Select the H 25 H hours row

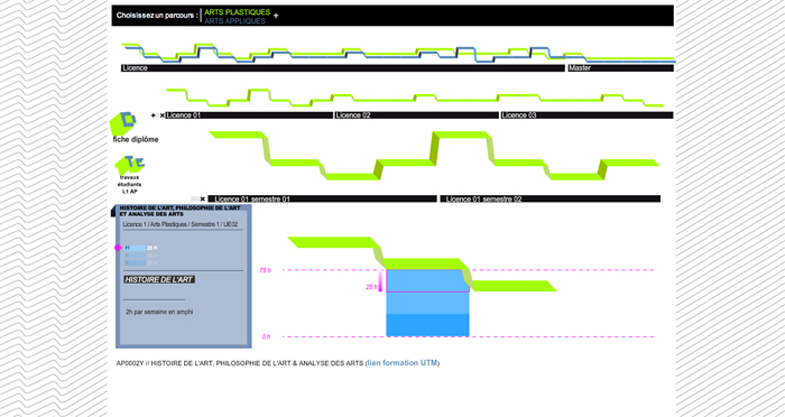(x=142, y=248)
